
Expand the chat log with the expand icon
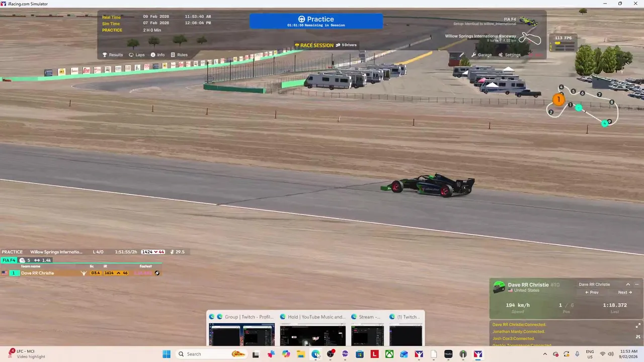coord(638,326)
